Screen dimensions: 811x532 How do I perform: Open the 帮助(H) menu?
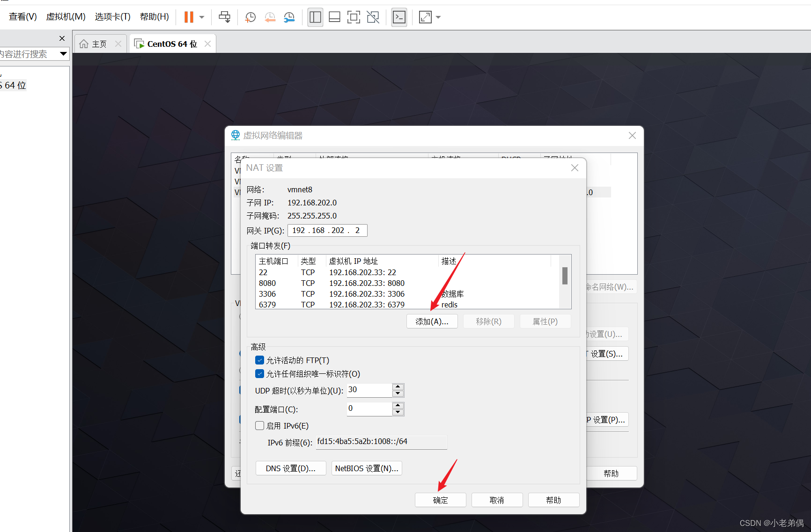154,17
